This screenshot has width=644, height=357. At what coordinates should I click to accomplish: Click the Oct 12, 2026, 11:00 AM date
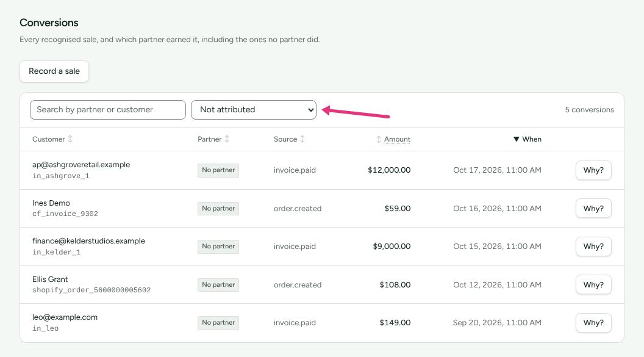click(498, 285)
